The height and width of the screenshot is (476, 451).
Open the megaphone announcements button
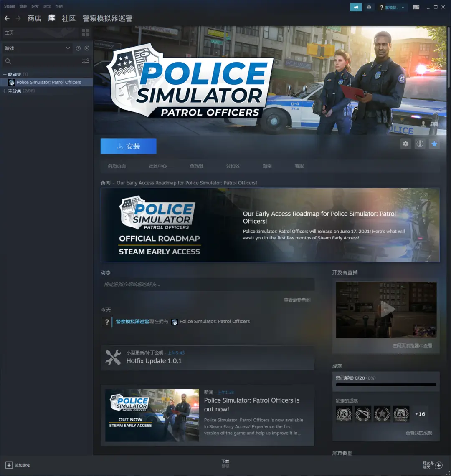coord(355,7)
